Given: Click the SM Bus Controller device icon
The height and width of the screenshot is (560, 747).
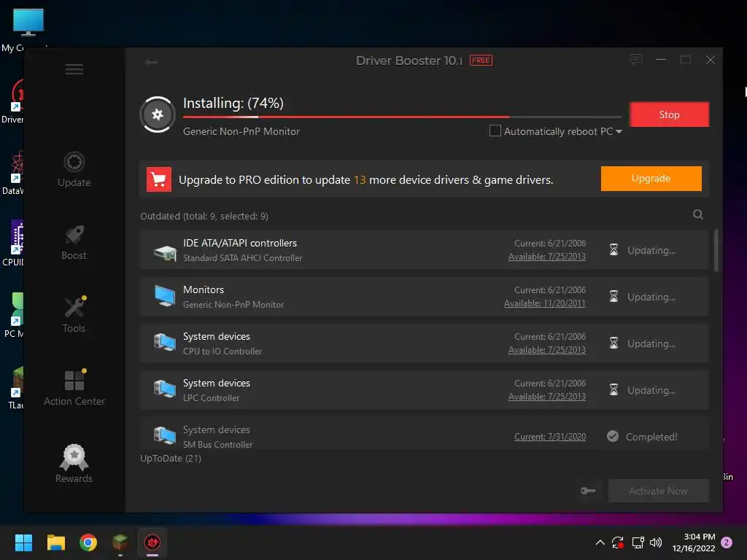Looking at the screenshot, I should (165, 436).
